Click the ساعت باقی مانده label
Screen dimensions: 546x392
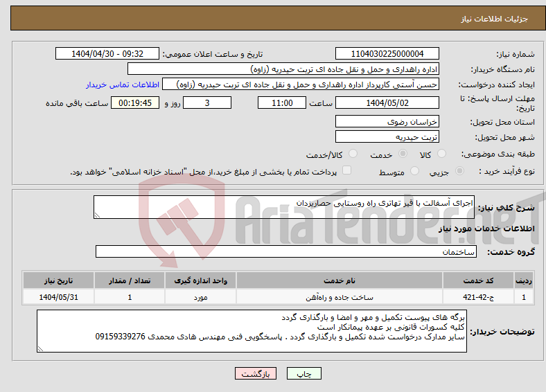click(77, 103)
